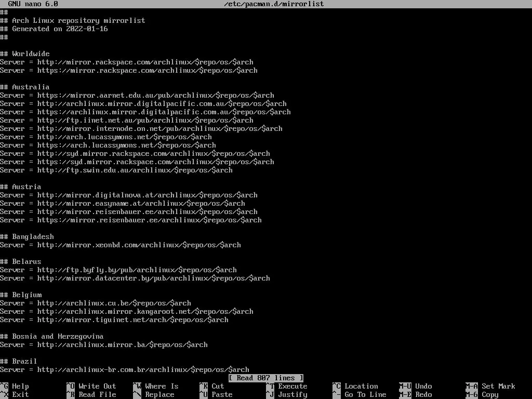Viewport: 532px width, 399px height.
Task: Click the Set Mark shortcut label
Action: [x=498, y=386]
